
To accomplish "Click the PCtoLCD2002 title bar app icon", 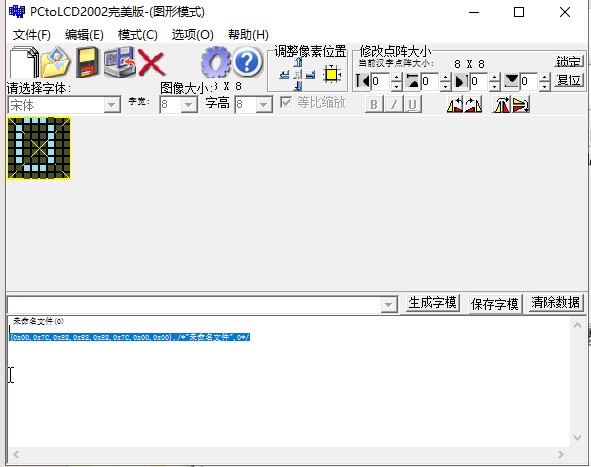I will coord(17,12).
